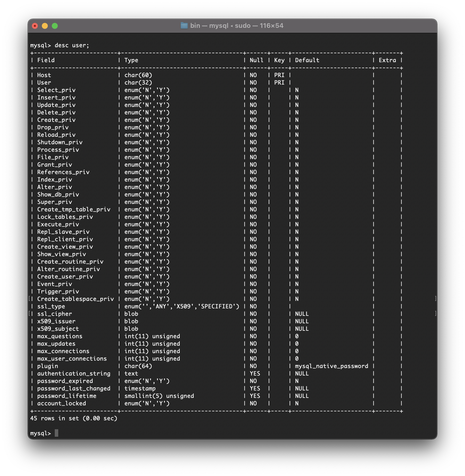Click the "Alter_priv" field name
Viewport: 465px width, 476px height.
pos(55,187)
